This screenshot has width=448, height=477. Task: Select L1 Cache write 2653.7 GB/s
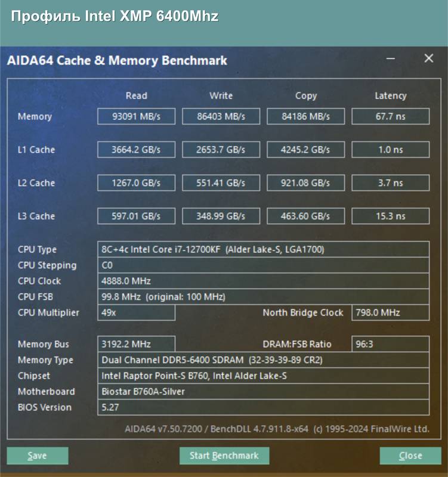pos(221,150)
